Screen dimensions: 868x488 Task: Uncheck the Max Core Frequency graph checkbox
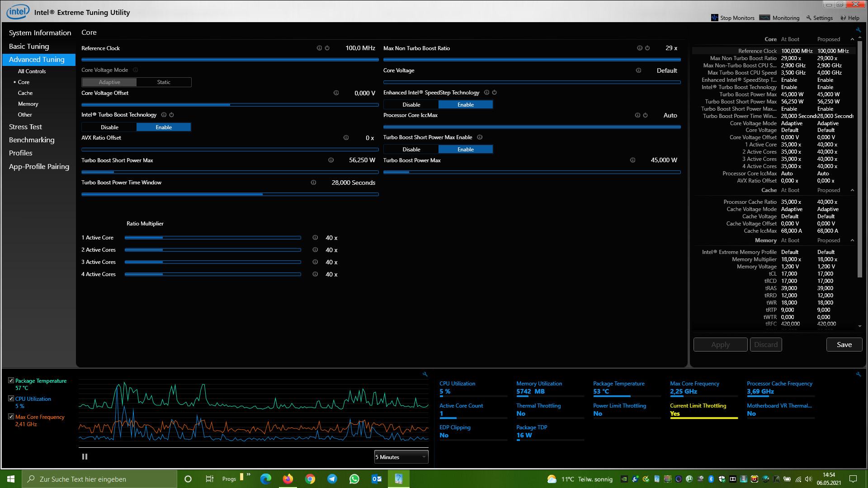tap(11, 417)
